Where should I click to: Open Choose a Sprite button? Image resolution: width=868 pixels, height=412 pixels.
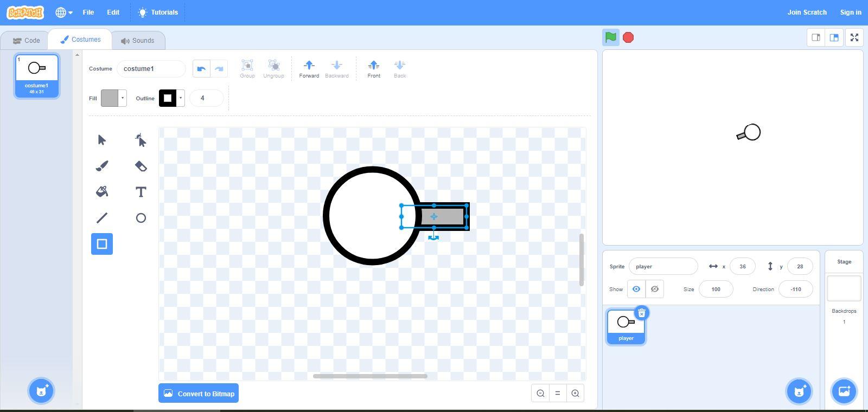point(799,391)
